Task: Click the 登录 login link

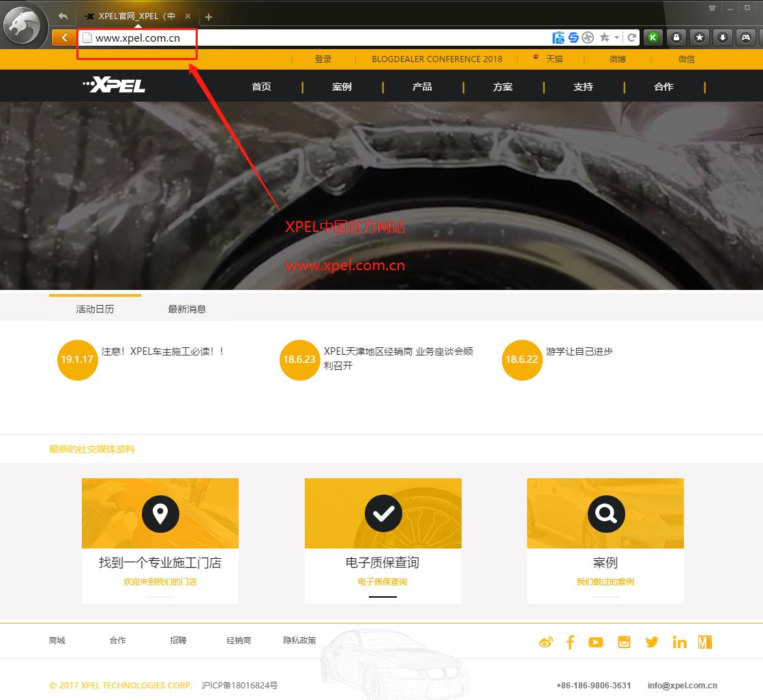Action: coord(323,59)
